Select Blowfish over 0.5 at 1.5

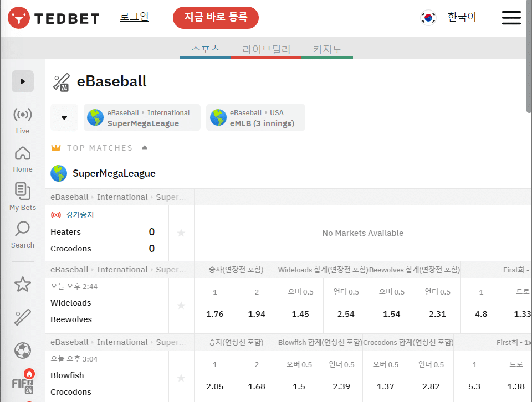pos(299,376)
